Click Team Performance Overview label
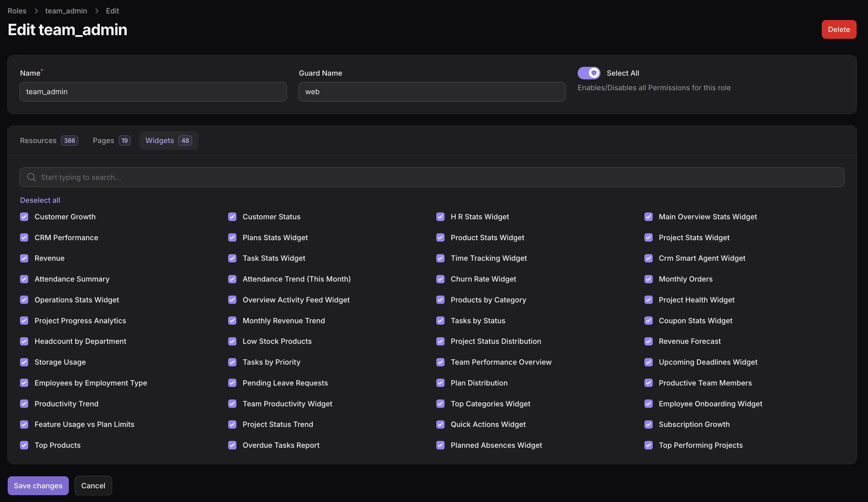Screen dimensions: 868x502 501,362
